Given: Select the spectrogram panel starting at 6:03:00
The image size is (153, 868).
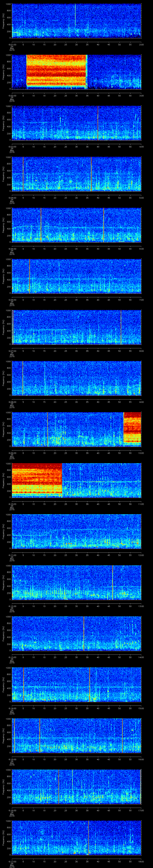Looking at the screenshot, I should tap(76, 123).
